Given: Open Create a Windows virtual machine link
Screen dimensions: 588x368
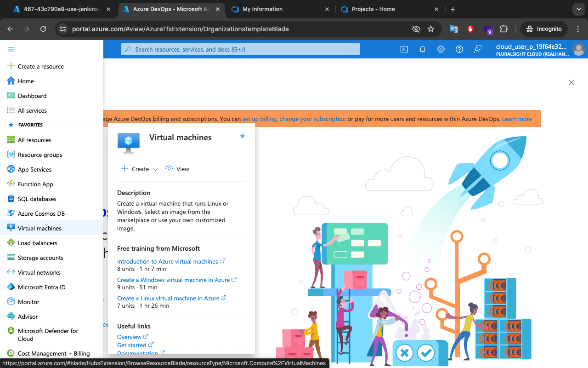Looking at the screenshot, I should point(177,280).
